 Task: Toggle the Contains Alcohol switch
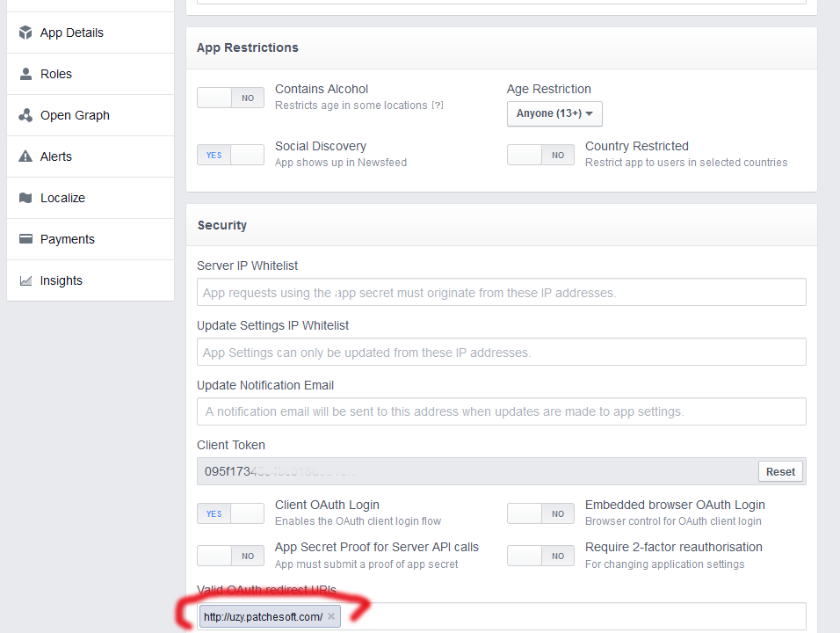point(230,98)
